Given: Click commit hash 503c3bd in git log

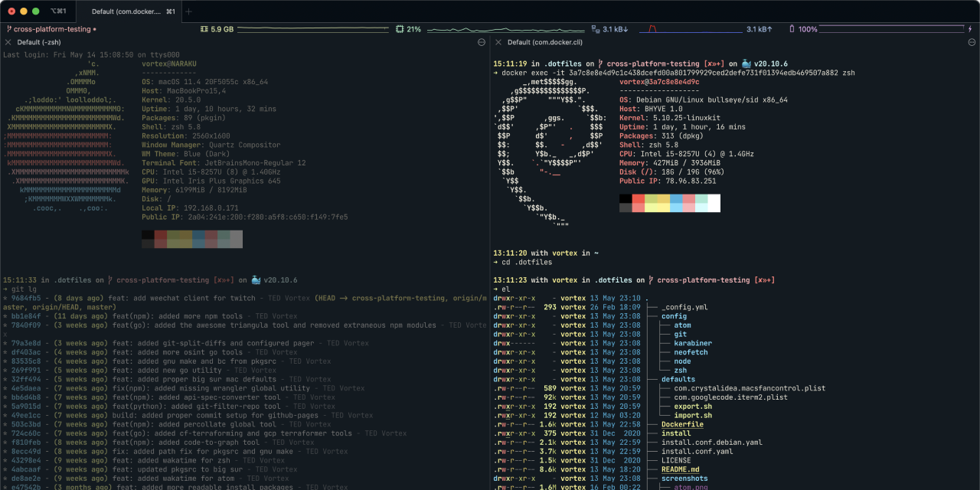Looking at the screenshot, I should pos(27,424).
